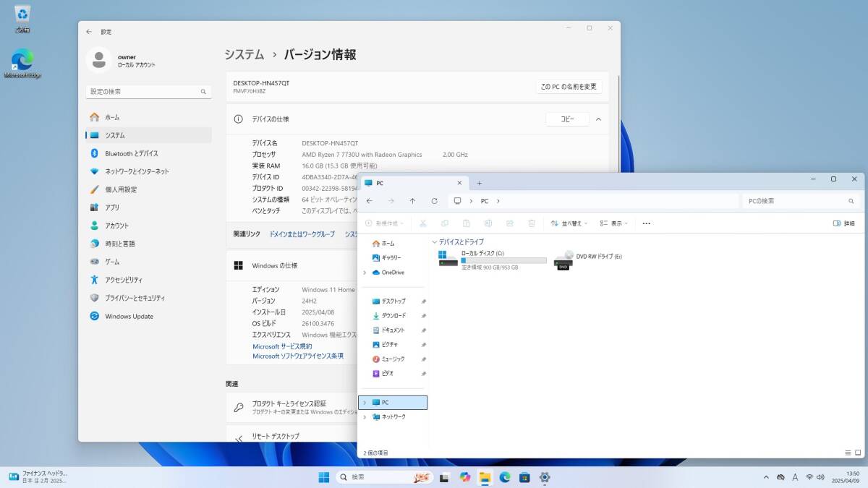Click the up-one-level arrow in Explorer
The image size is (868, 488).
click(413, 201)
